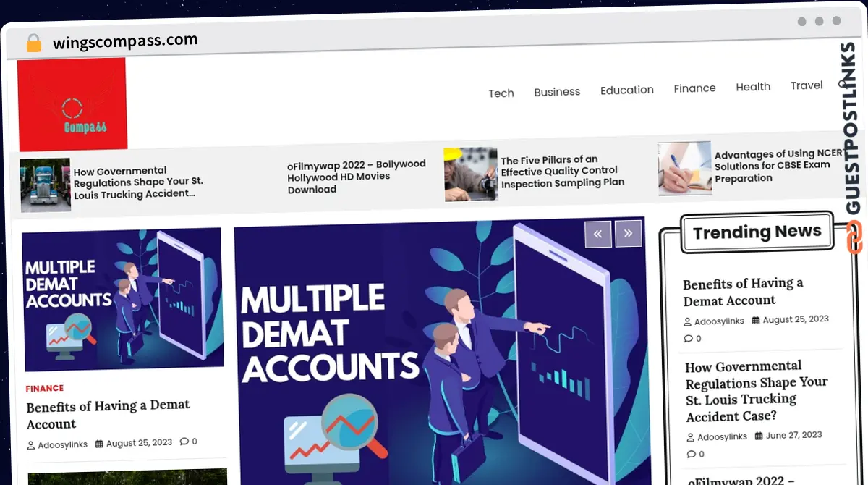Screen dimensions: 868x485
Task: Go to previous slide with left arrows
Action: (597, 234)
